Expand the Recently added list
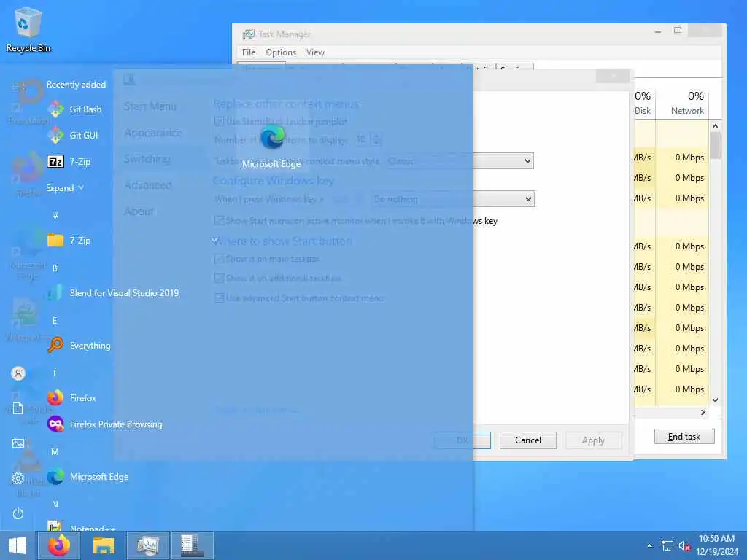This screenshot has width=747, height=560. [x=65, y=187]
